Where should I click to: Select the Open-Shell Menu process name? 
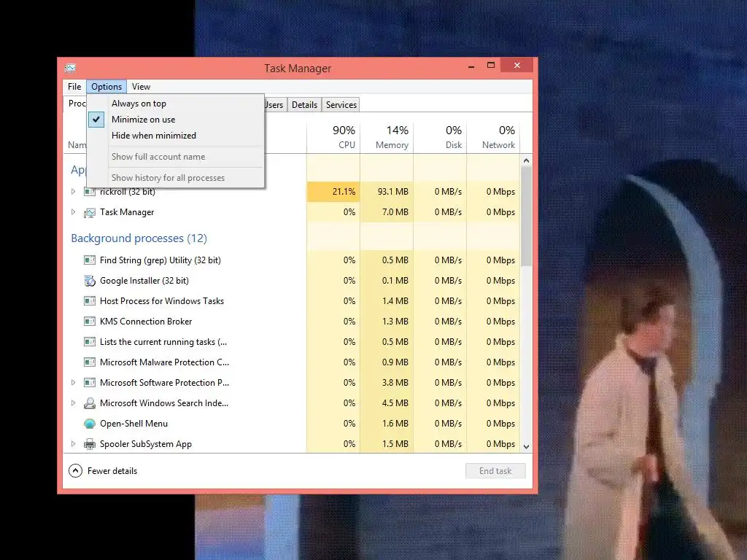[134, 424]
